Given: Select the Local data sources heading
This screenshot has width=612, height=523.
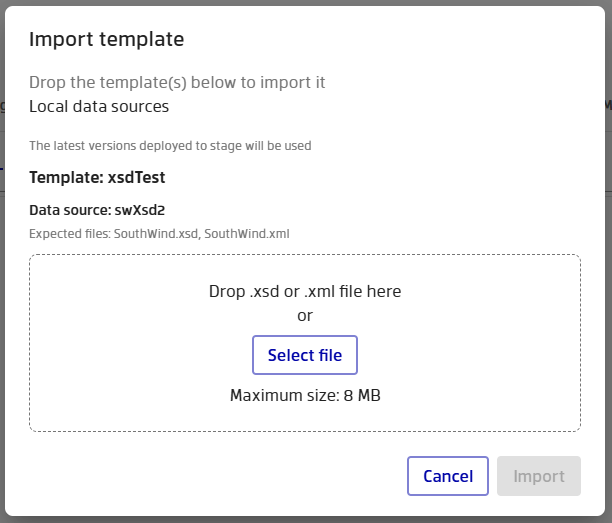Looking at the screenshot, I should 99,106.
